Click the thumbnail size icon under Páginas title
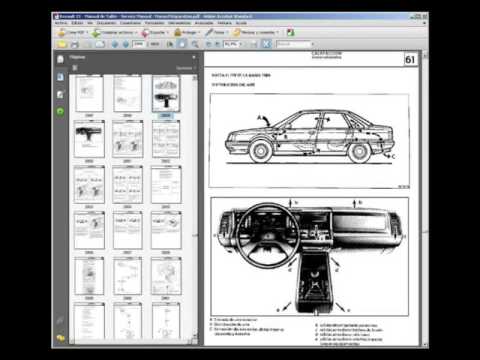 pos(75,68)
